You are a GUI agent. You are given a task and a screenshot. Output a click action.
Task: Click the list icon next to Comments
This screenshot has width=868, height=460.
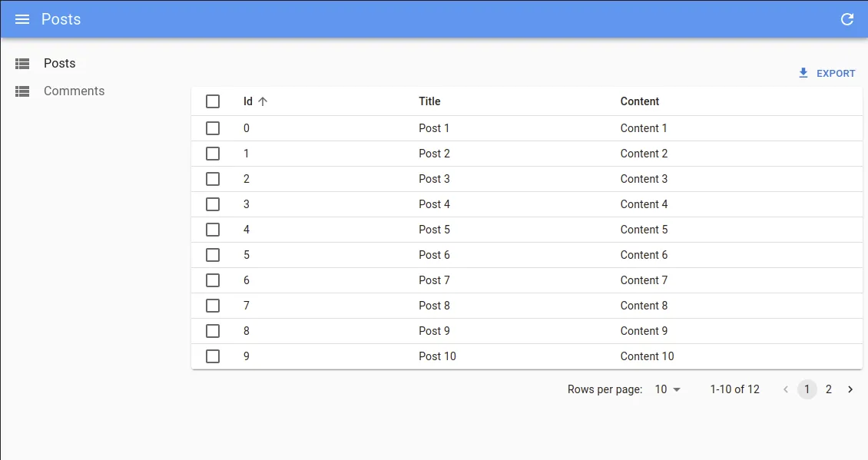(22, 91)
